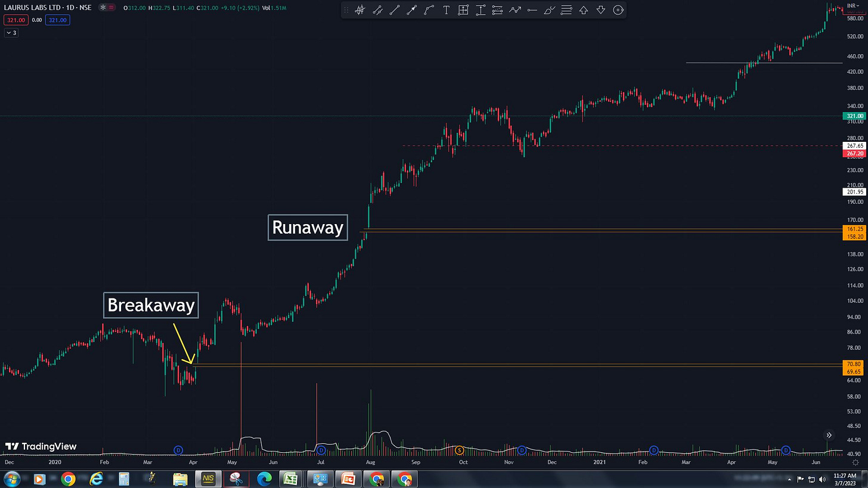Select the polyline path tool
This screenshot has height=488, width=868.
[429, 10]
